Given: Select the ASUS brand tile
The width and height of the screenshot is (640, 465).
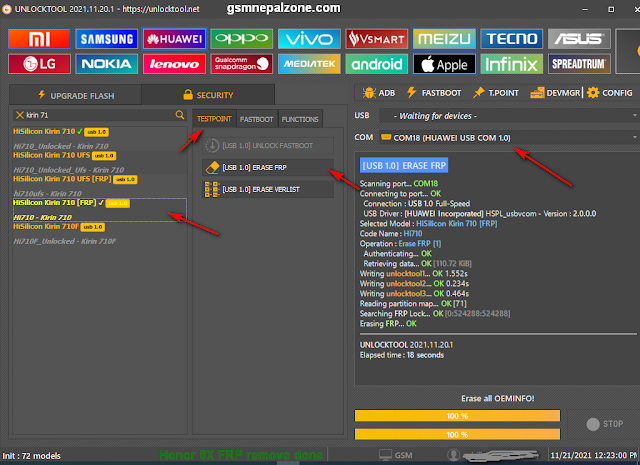Looking at the screenshot, I should (x=579, y=39).
